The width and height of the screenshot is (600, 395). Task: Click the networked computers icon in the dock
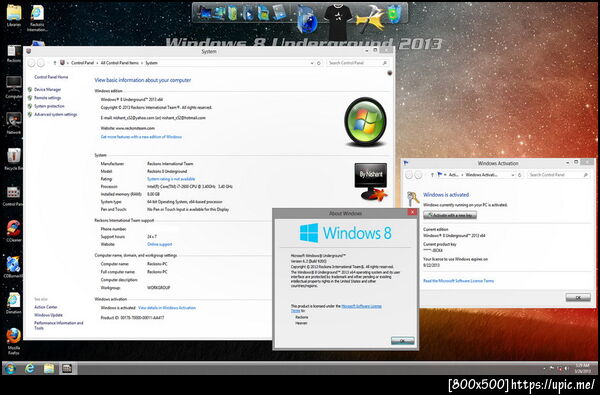click(218, 13)
